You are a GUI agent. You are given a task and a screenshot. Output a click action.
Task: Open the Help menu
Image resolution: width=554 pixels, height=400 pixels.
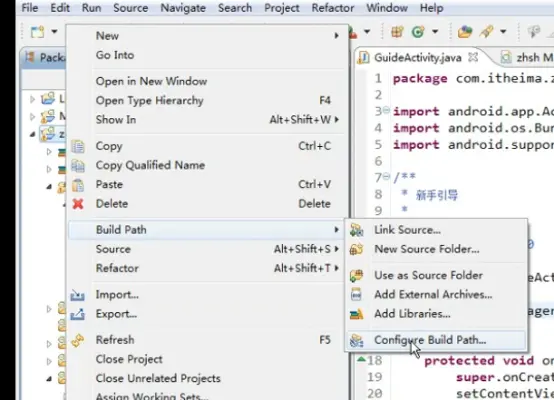431,7
